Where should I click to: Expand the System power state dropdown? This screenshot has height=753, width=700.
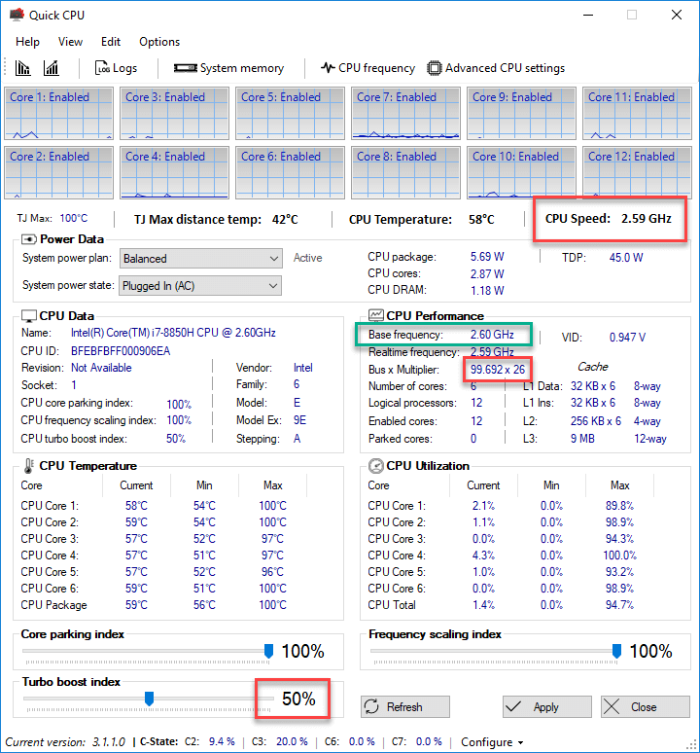click(200, 286)
